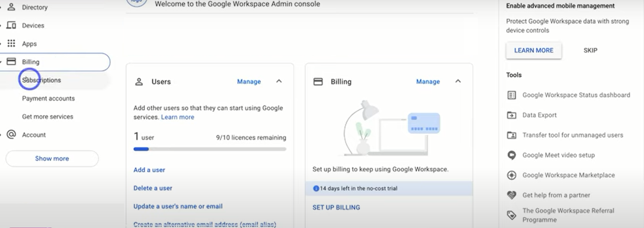Image resolution: width=644 pixels, height=228 pixels.
Task: Collapse the Users card chevron
Action: click(x=279, y=81)
